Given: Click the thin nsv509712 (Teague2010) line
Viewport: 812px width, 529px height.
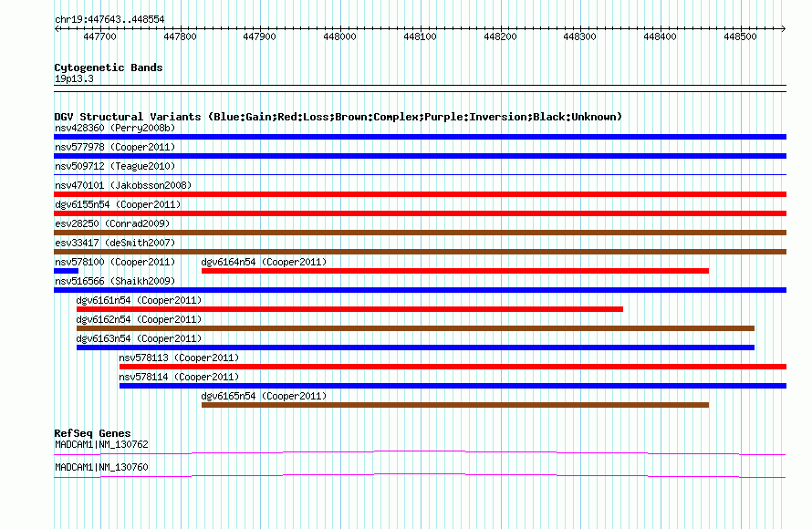Looking at the screenshot, I should click(x=420, y=175).
